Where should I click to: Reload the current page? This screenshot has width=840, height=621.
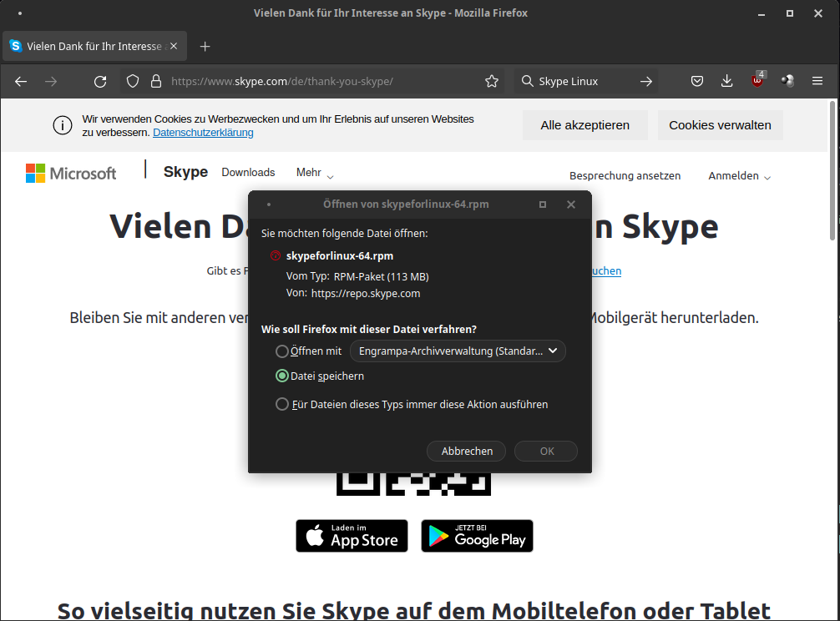coord(100,81)
